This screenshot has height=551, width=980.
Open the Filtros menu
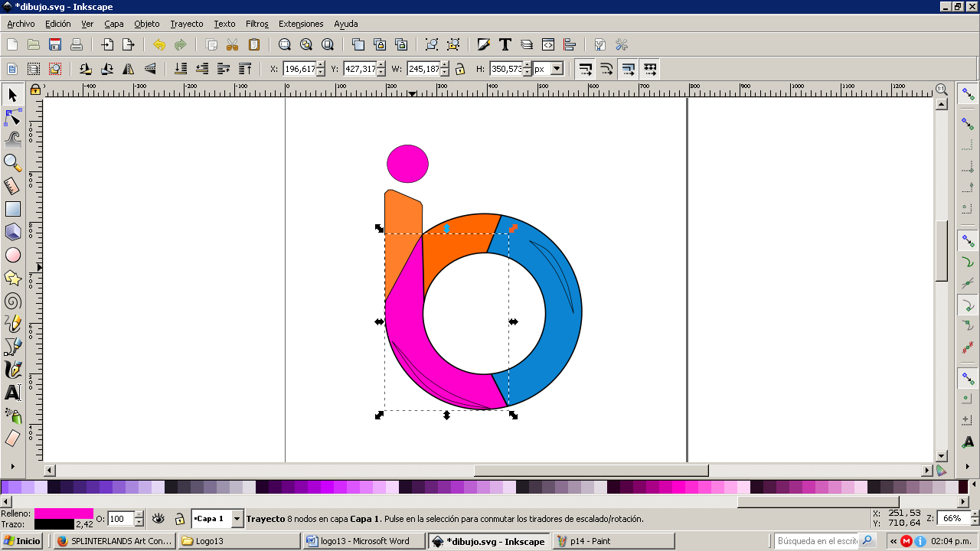(x=256, y=24)
